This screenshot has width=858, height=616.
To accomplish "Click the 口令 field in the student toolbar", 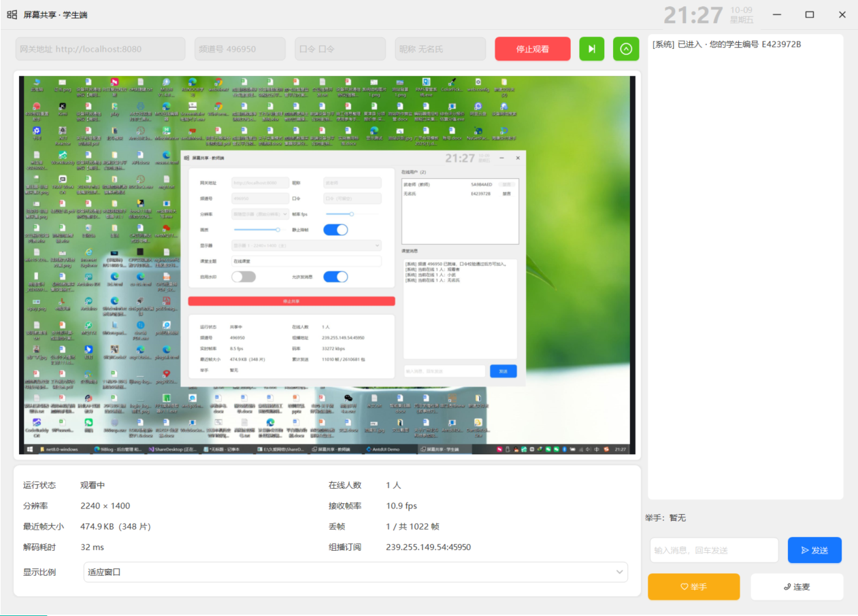I will 340,49.
